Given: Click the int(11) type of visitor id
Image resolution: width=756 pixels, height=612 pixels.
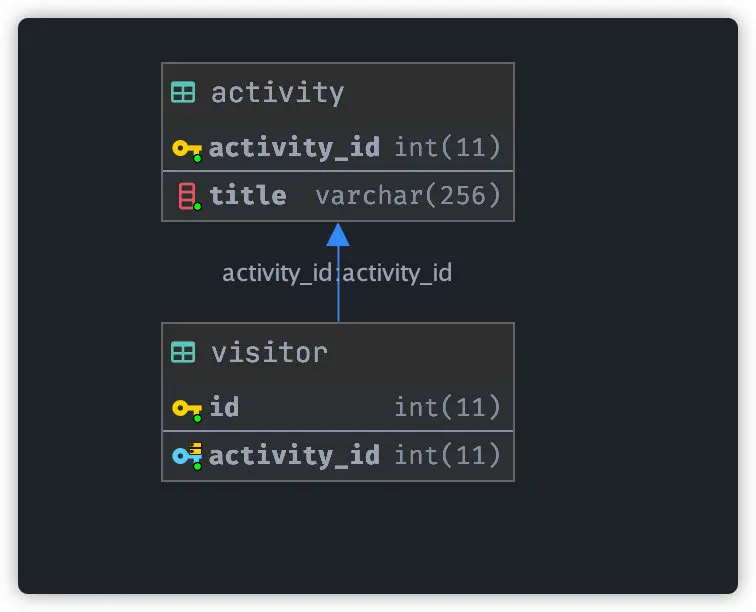Looking at the screenshot, I should pyautogui.click(x=448, y=407).
